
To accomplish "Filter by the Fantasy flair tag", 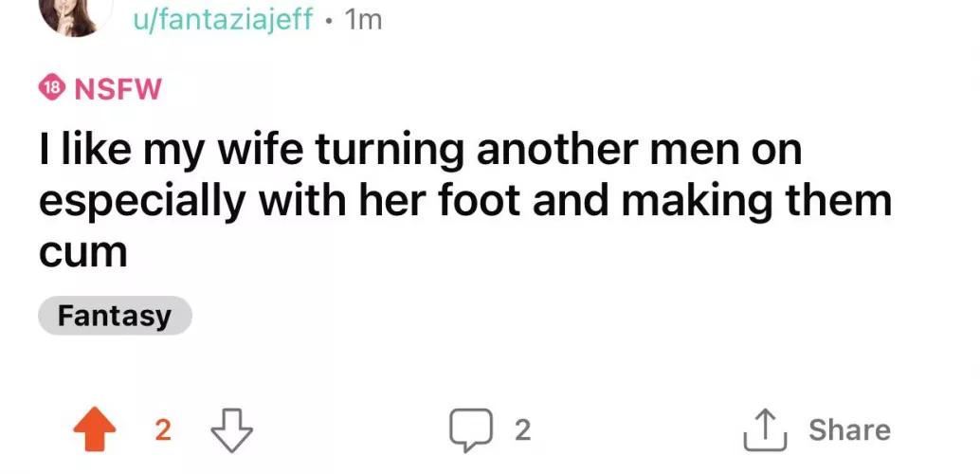I will coord(115,316).
